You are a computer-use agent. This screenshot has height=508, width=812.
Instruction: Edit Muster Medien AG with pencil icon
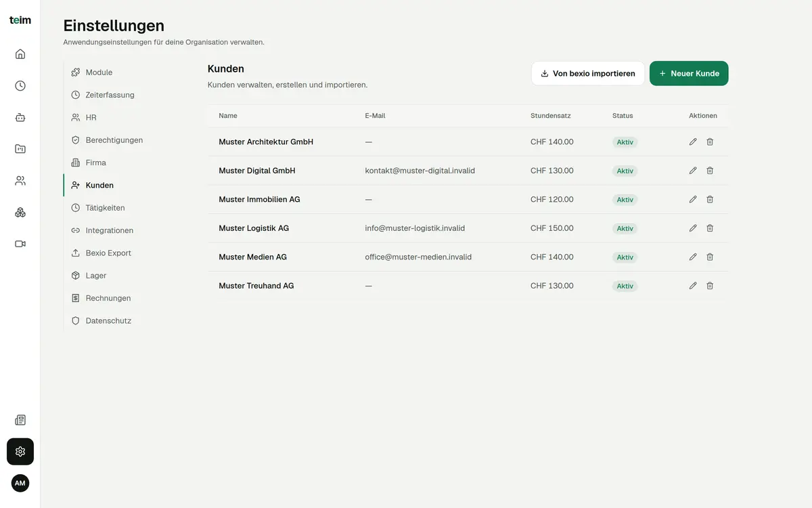coord(693,257)
